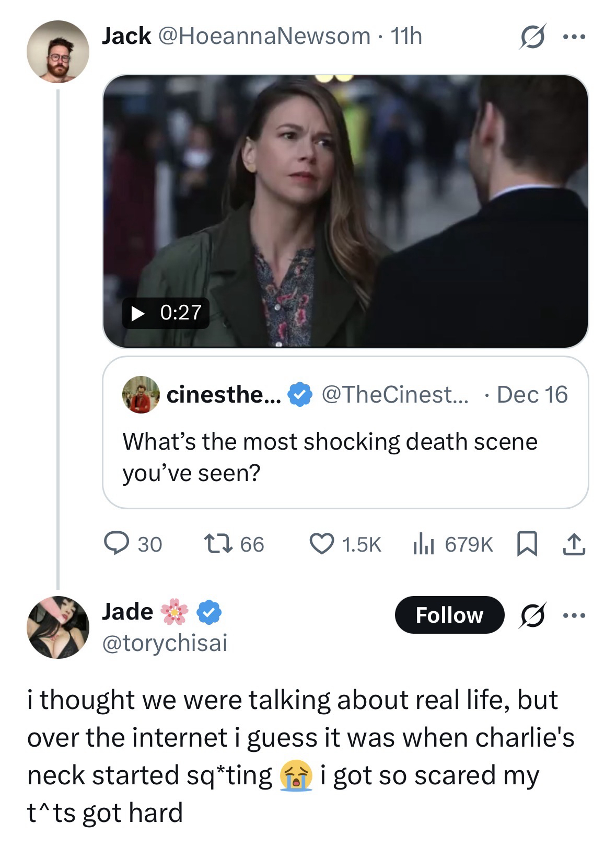
Task: Share Jack's post via share icon
Action: (573, 544)
